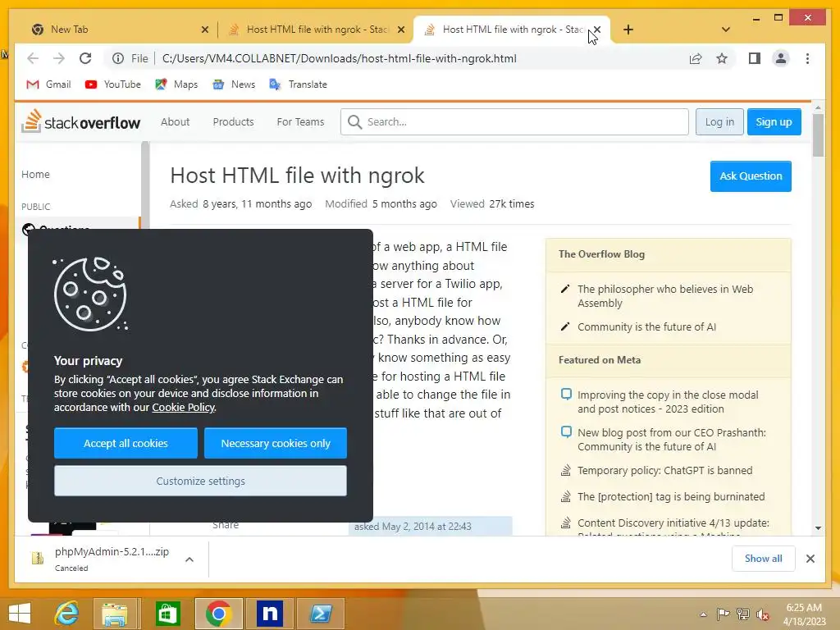
Task: Open the About menu item
Action: 176,122
